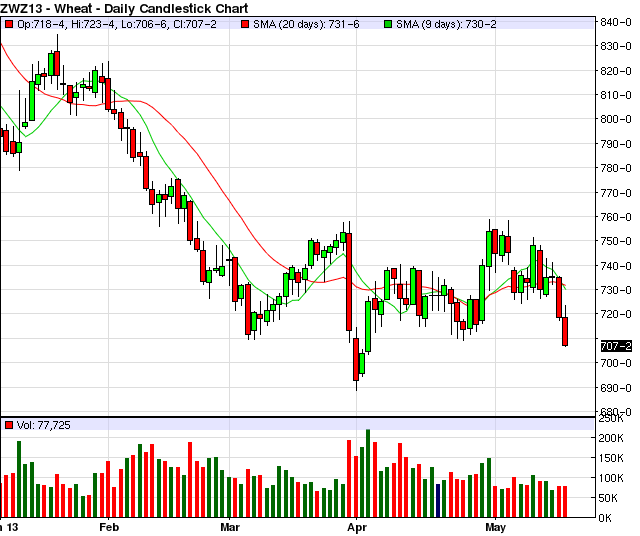Click the last red candlestick closing at 707-2
640x536 pixels.
(x=565, y=331)
